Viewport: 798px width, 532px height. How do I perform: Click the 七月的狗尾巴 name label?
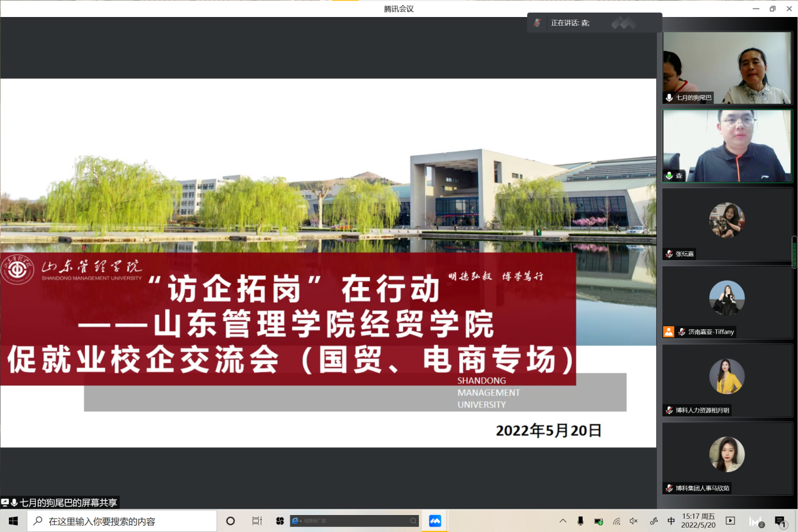[693, 98]
